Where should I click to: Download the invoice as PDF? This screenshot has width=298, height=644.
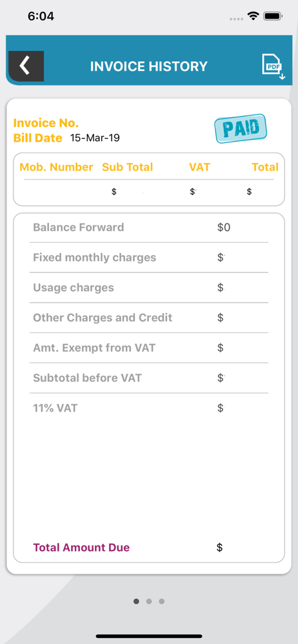[273, 66]
